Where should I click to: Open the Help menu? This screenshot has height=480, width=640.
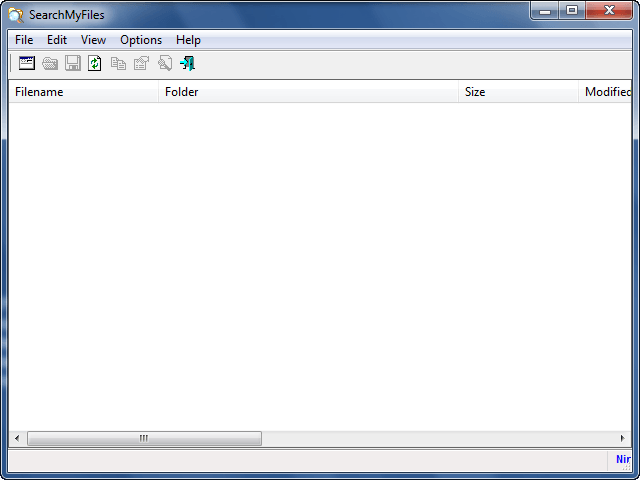click(x=188, y=40)
